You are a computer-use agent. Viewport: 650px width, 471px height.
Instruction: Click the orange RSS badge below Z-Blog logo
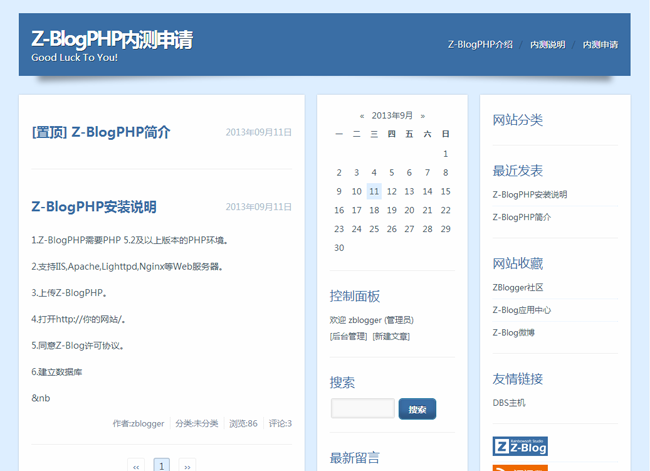point(520,468)
